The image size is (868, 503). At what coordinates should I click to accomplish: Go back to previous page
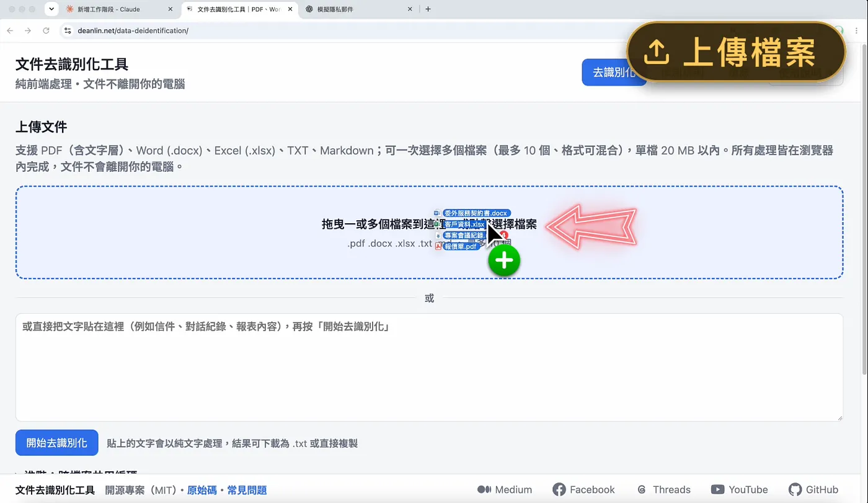(10, 30)
